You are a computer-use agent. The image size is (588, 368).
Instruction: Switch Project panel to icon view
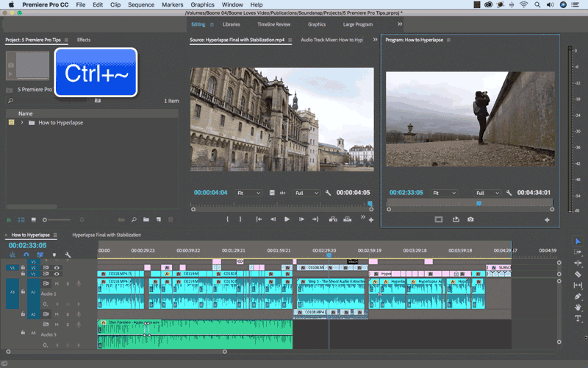tap(33, 219)
